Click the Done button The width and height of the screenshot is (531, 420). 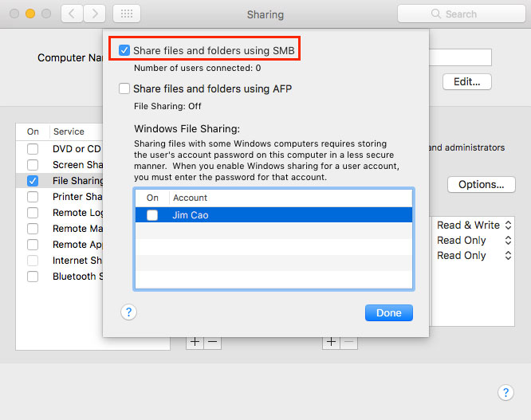pyautogui.click(x=389, y=312)
